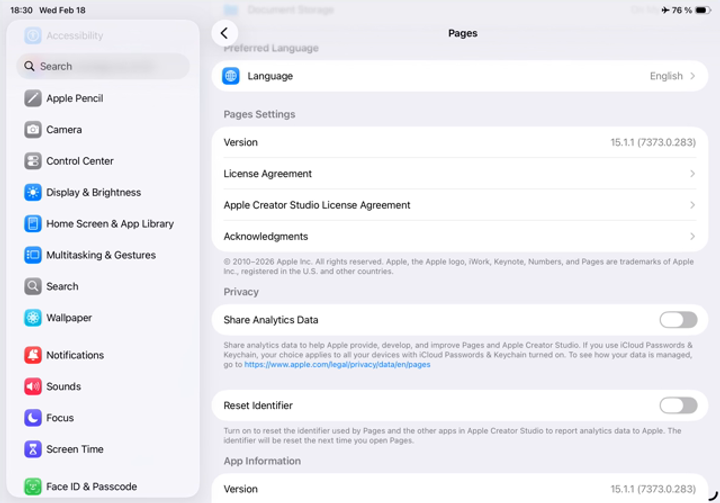720x503 pixels.
Task: Open Apple Creator Studio License Agreement
Action: [317, 205]
